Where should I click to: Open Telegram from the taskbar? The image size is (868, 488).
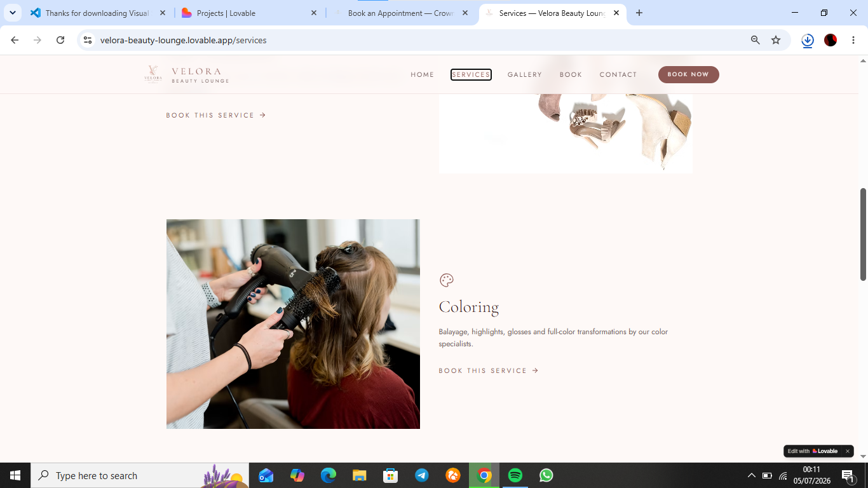[422, 475]
